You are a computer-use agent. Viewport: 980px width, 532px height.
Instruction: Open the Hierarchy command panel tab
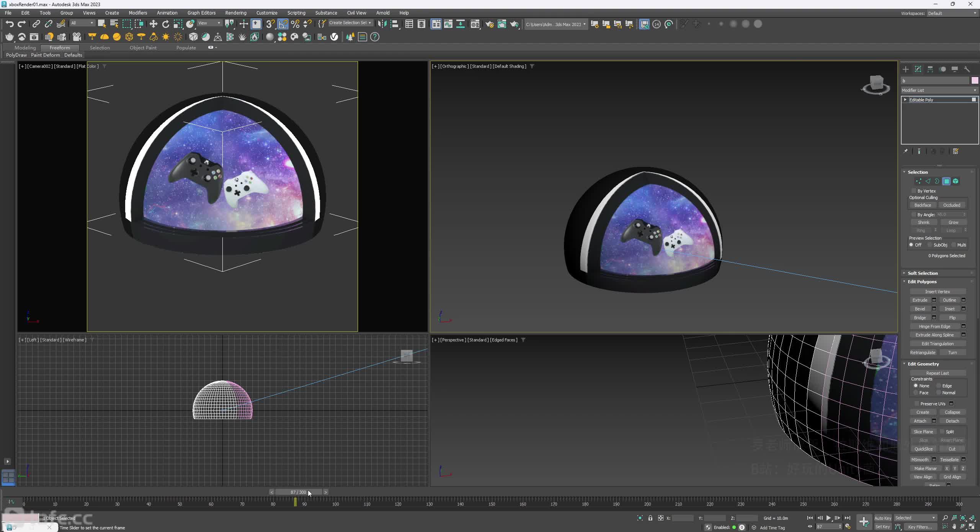click(x=930, y=69)
